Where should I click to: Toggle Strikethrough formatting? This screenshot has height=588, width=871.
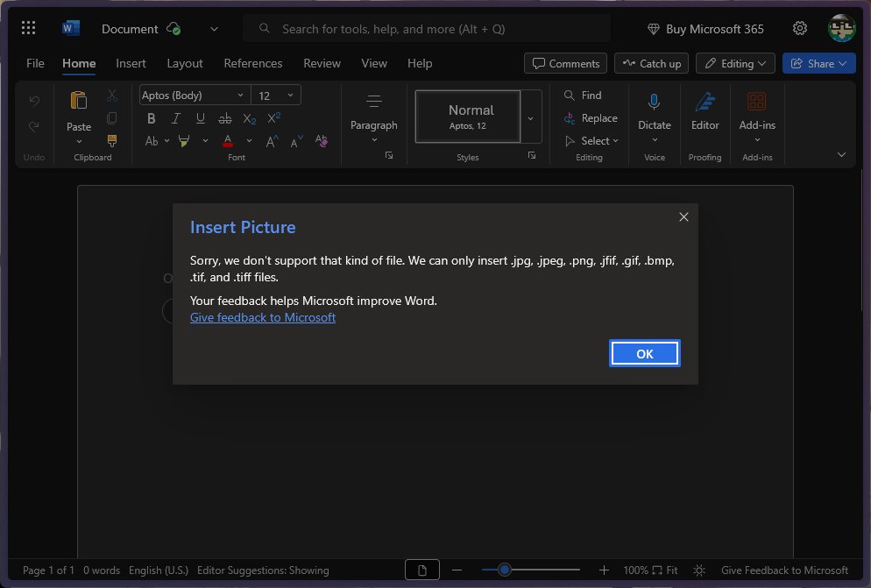coord(225,118)
